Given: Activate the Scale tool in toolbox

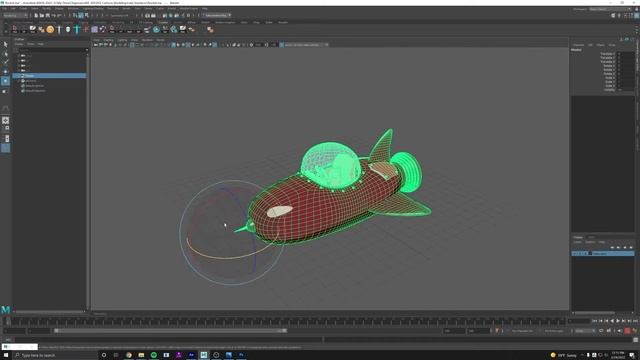Looking at the screenshot, I should pyautogui.click(x=5, y=91).
